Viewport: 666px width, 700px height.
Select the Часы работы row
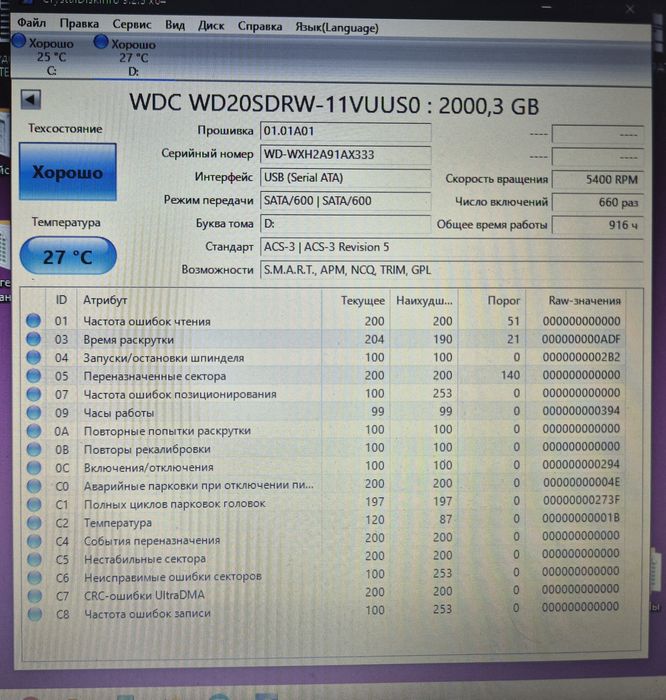[324, 412]
